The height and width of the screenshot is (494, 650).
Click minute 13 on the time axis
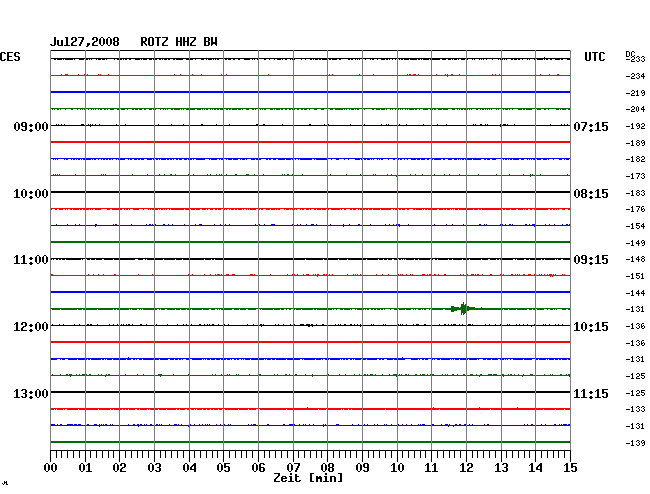click(501, 467)
